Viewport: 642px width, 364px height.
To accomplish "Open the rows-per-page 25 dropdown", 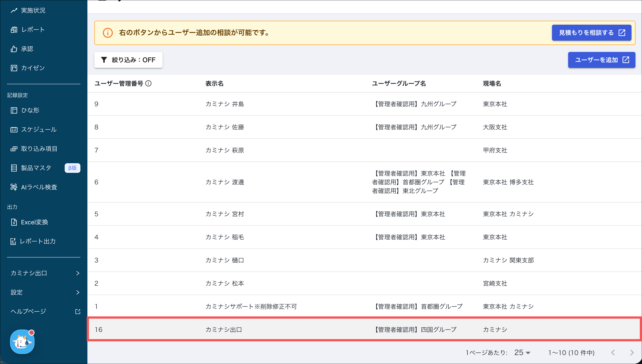I will (x=522, y=352).
